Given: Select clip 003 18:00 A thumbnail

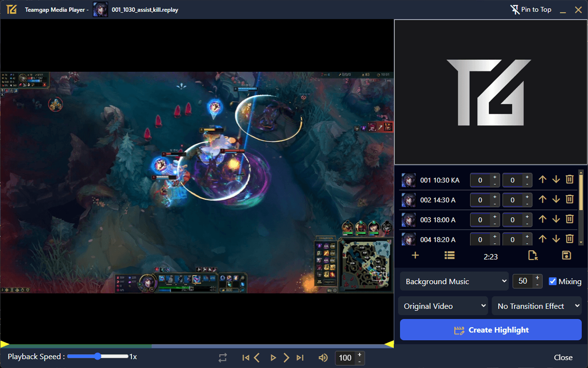Looking at the screenshot, I should pyautogui.click(x=408, y=220).
